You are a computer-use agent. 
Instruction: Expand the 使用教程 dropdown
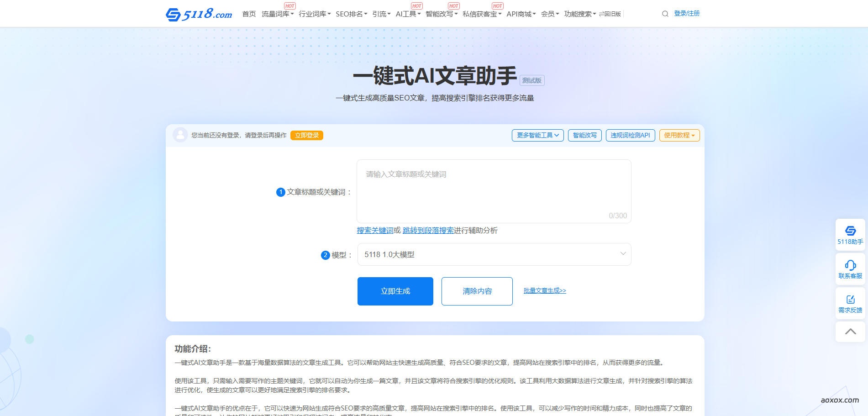(x=679, y=135)
